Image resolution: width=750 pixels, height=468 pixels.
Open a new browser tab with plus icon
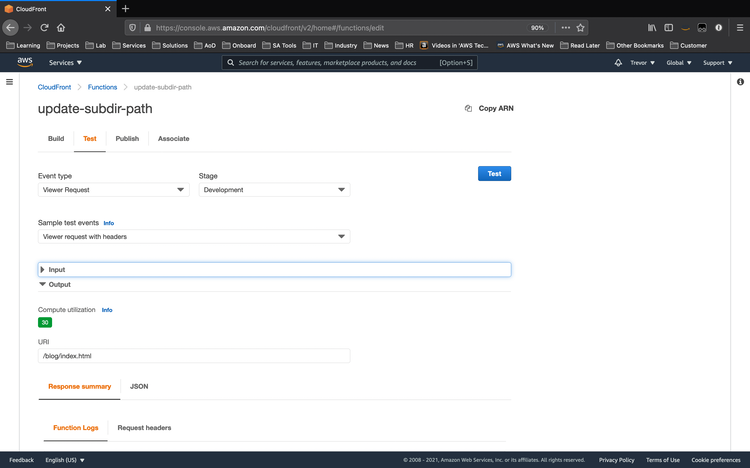pos(125,9)
